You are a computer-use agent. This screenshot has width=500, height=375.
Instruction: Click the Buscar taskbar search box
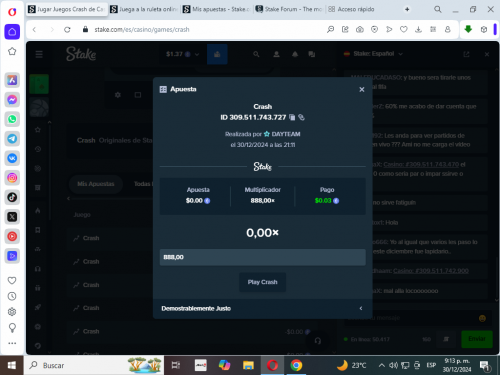[x=94, y=365]
